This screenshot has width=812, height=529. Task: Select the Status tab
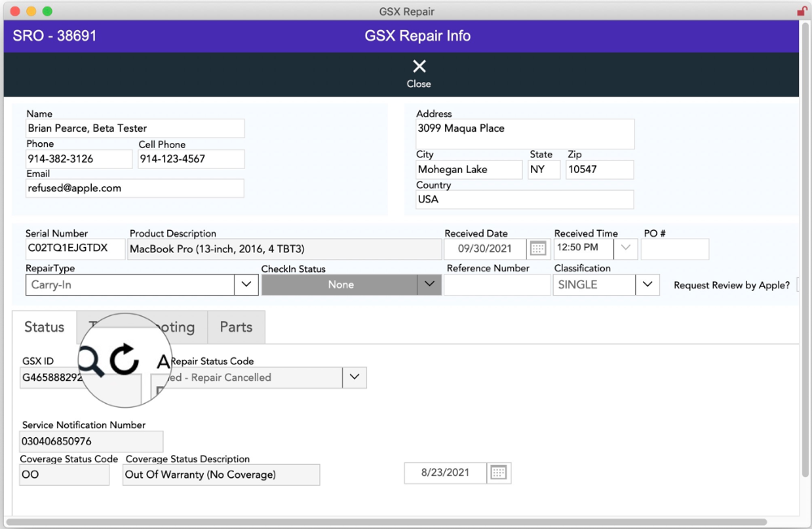44,327
